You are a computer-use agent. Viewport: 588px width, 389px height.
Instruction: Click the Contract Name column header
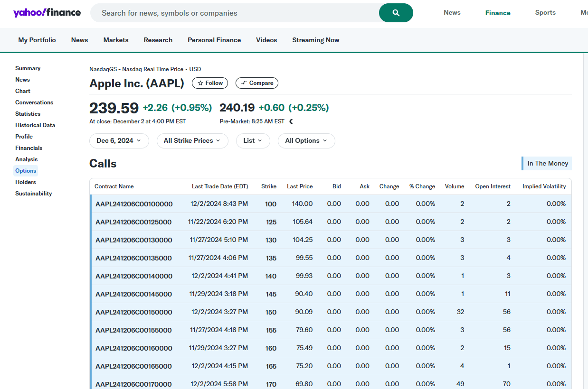[x=114, y=186]
